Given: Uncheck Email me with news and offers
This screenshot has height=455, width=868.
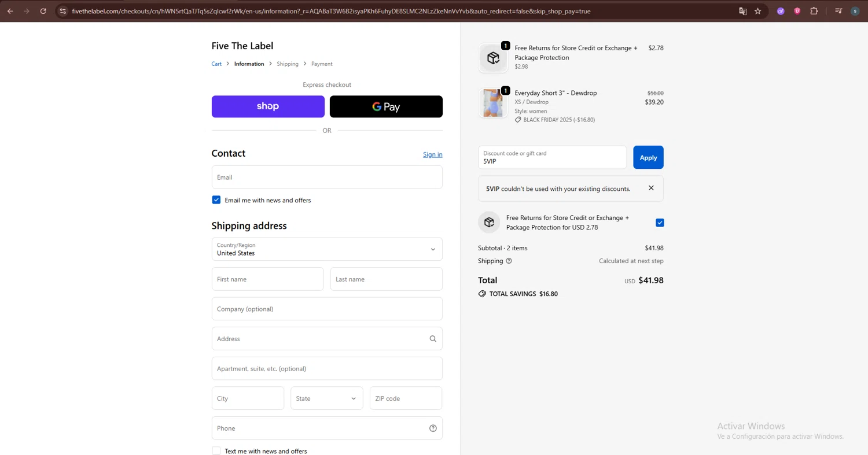Looking at the screenshot, I should (x=216, y=200).
